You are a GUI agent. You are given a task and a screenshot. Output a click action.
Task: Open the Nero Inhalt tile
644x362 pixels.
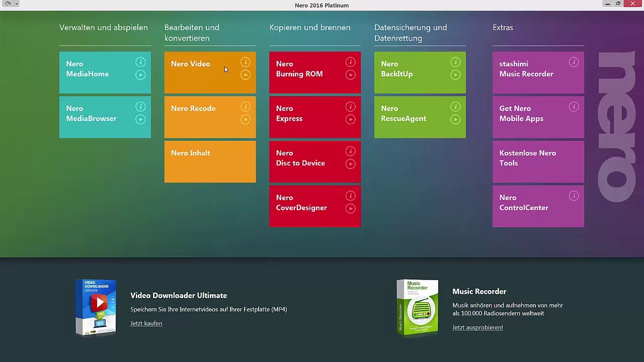[210, 161]
